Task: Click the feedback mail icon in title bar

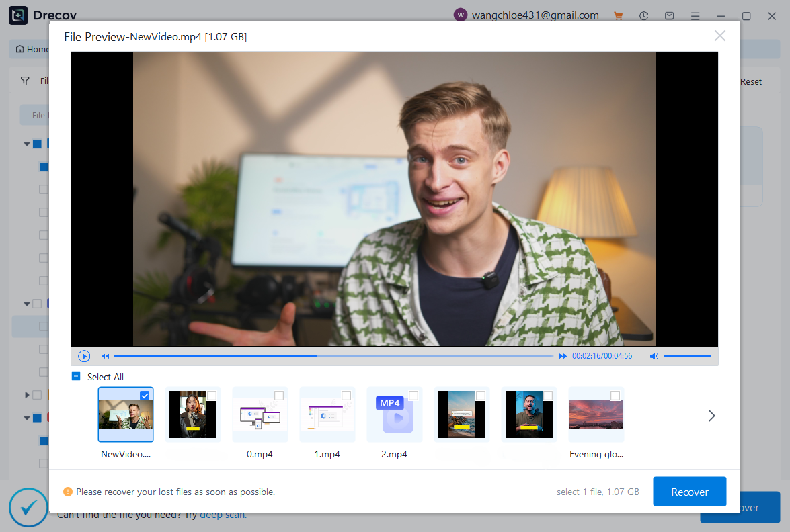Action: [x=669, y=16]
